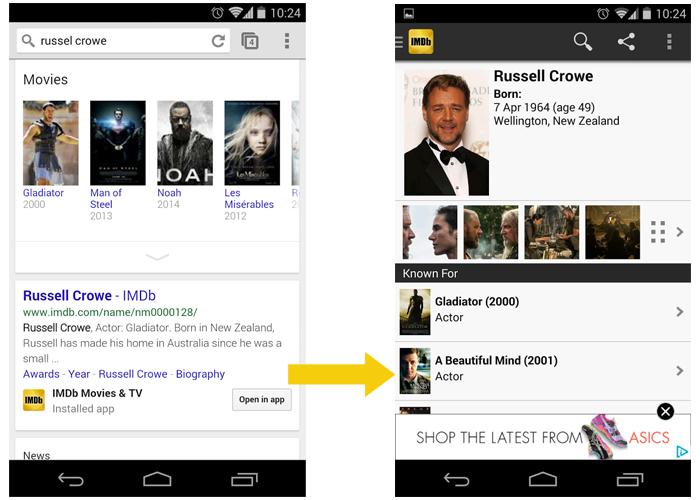Tap the Android home button on the right phone
The height and width of the screenshot is (500, 700).
point(543,480)
